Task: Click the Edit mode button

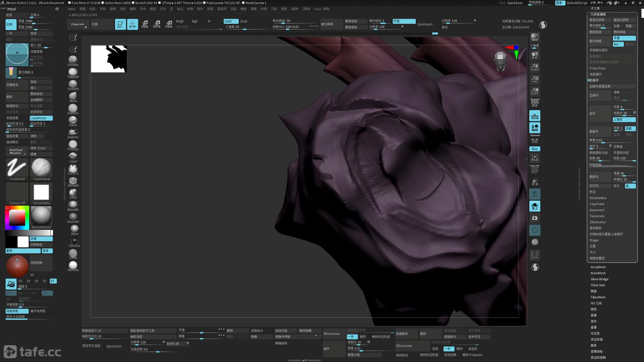Action: click(120, 24)
